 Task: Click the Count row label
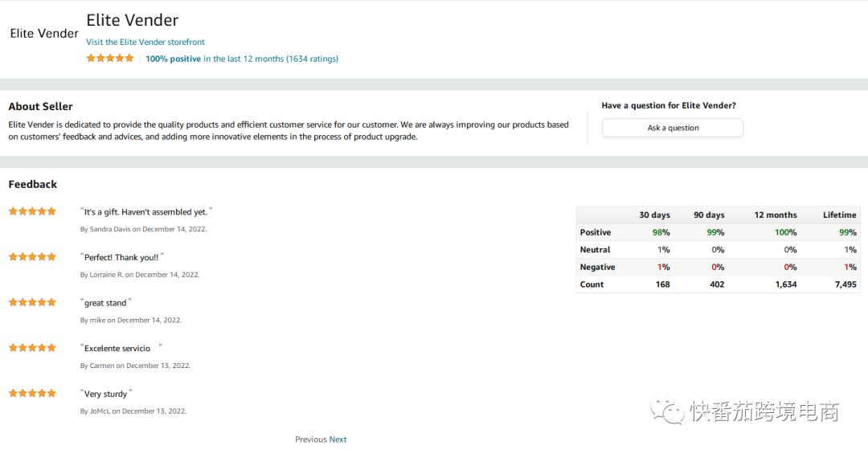pyautogui.click(x=592, y=284)
